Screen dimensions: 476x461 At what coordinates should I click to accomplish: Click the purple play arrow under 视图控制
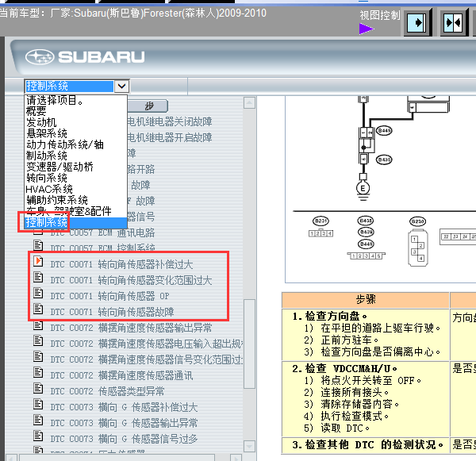click(367, 29)
